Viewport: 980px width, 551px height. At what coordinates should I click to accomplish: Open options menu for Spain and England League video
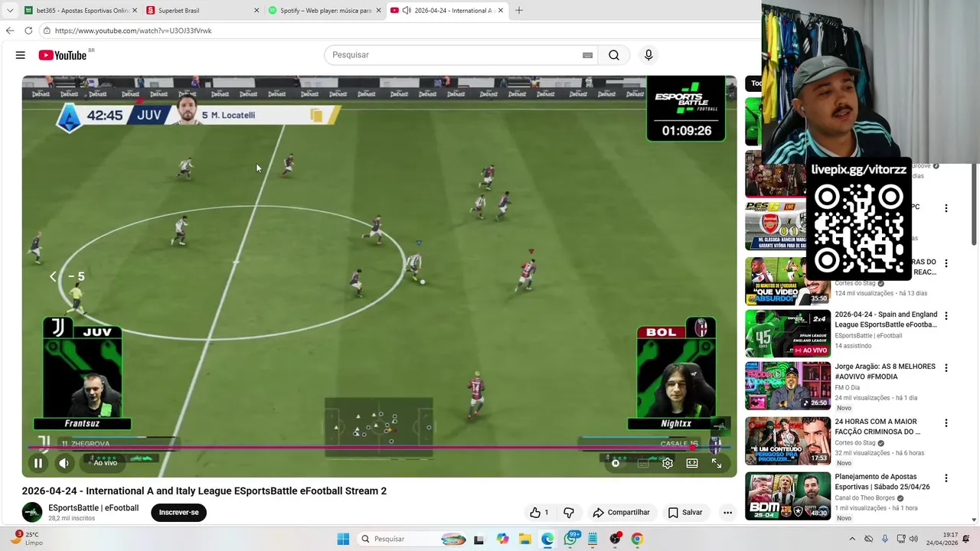tap(946, 315)
